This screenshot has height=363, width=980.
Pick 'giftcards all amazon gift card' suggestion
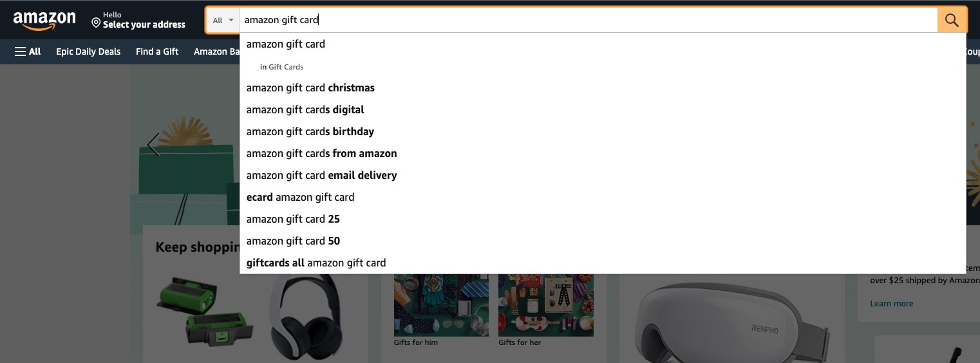(x=316, y=263)
